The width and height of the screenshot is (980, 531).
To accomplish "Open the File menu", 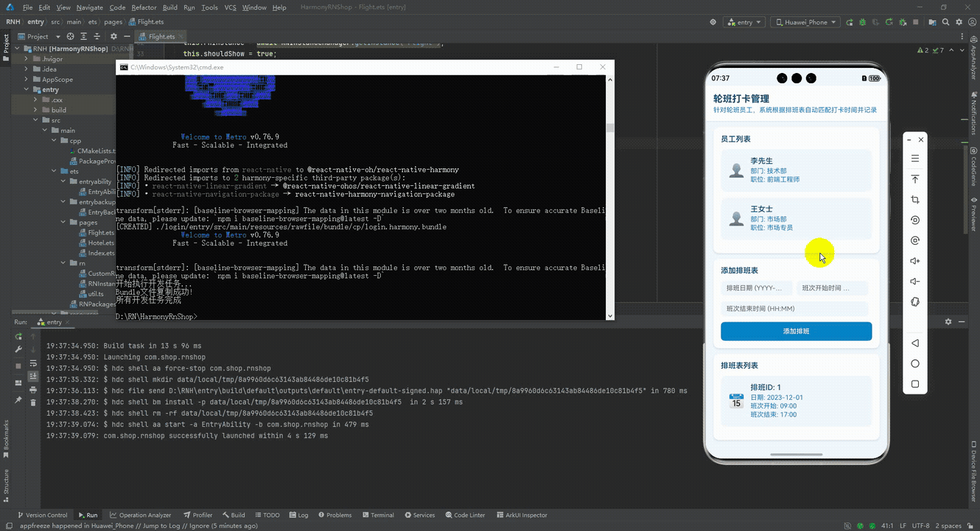I will point(27,7).
